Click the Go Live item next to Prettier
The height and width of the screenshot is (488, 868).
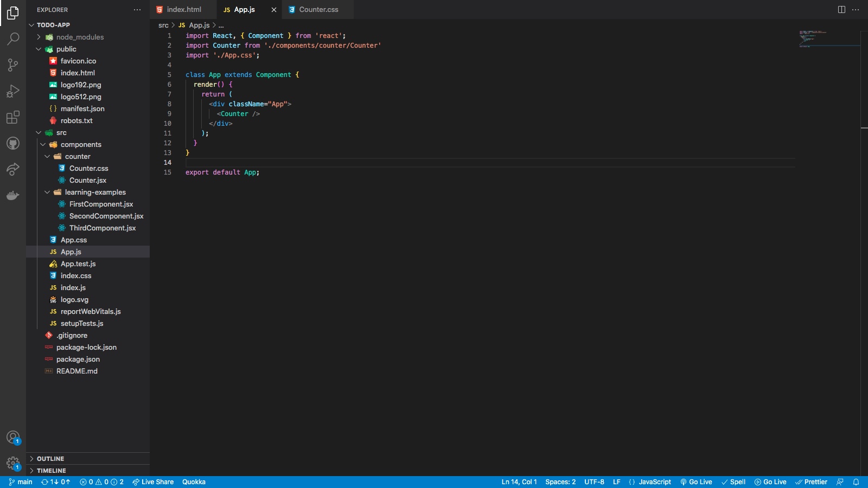[770, 482]
